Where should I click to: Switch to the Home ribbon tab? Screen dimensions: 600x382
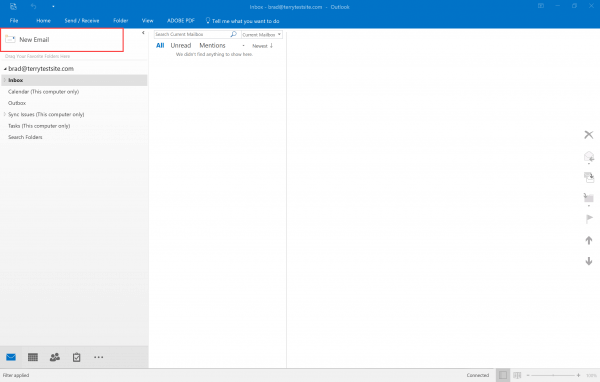click(43, 21)
